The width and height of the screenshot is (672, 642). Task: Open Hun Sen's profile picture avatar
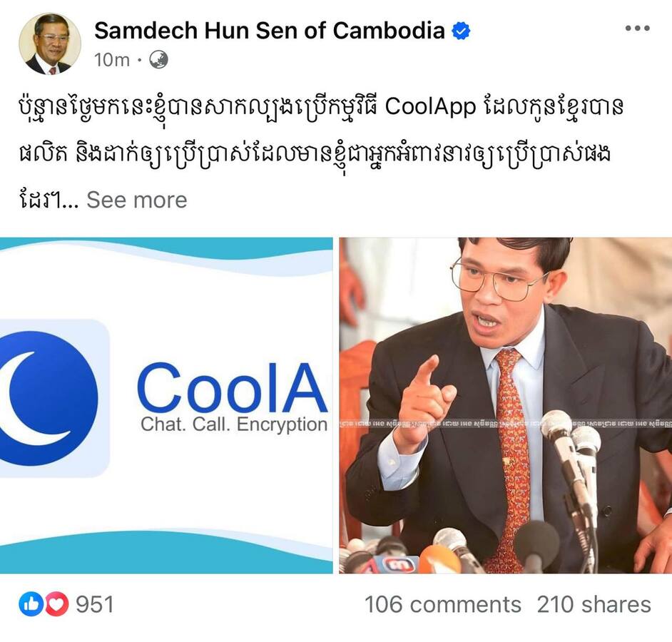50,44
